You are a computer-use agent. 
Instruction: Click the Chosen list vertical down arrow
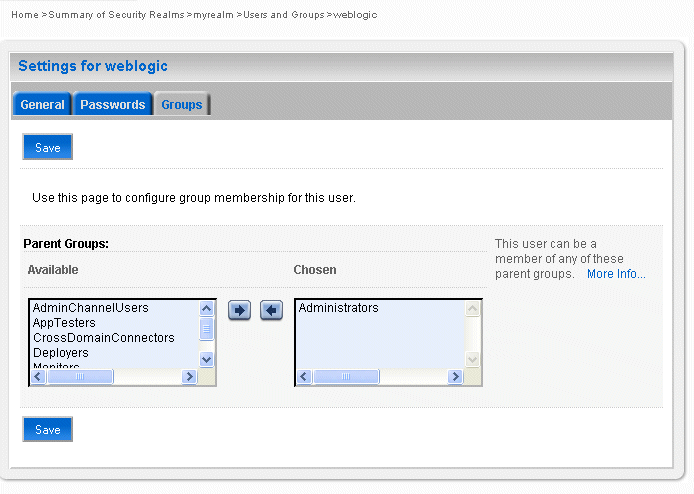[472, 359]
